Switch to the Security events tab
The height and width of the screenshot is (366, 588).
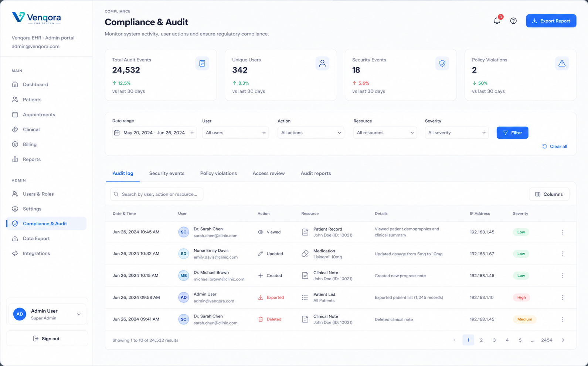pos(167,173)
